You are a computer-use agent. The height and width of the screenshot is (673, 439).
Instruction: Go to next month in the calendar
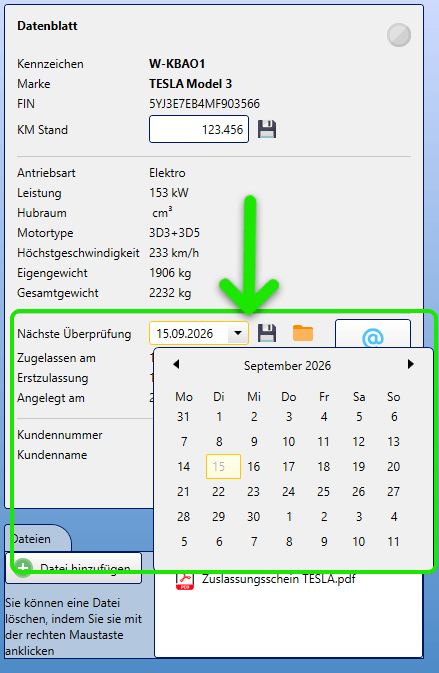click(x=411, y=364)
